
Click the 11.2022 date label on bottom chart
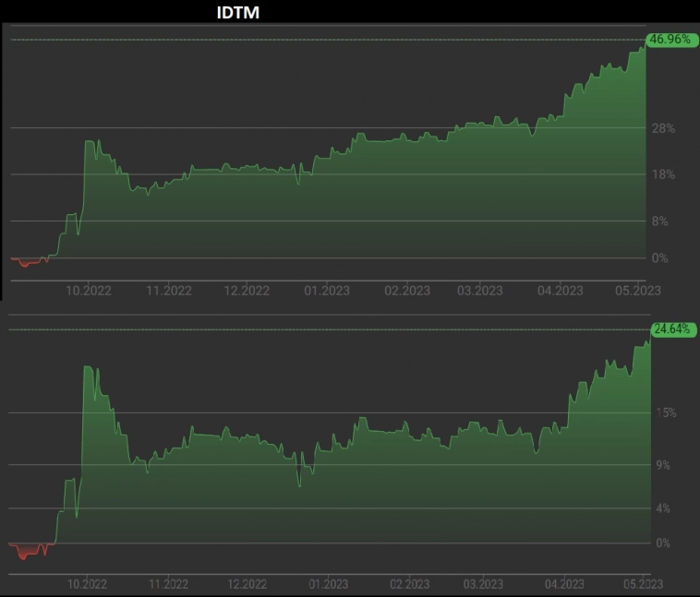coord(168,584)
